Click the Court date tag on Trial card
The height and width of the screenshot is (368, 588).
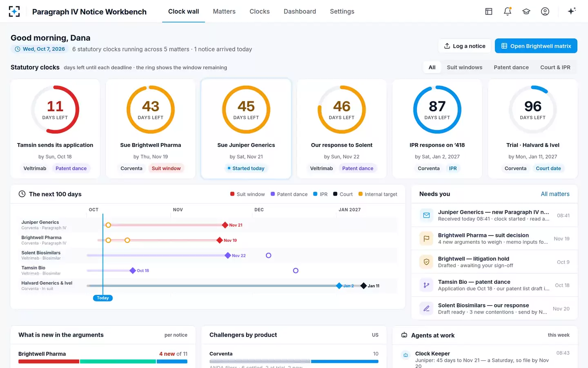pyautogui.click(x=548, y=168)
